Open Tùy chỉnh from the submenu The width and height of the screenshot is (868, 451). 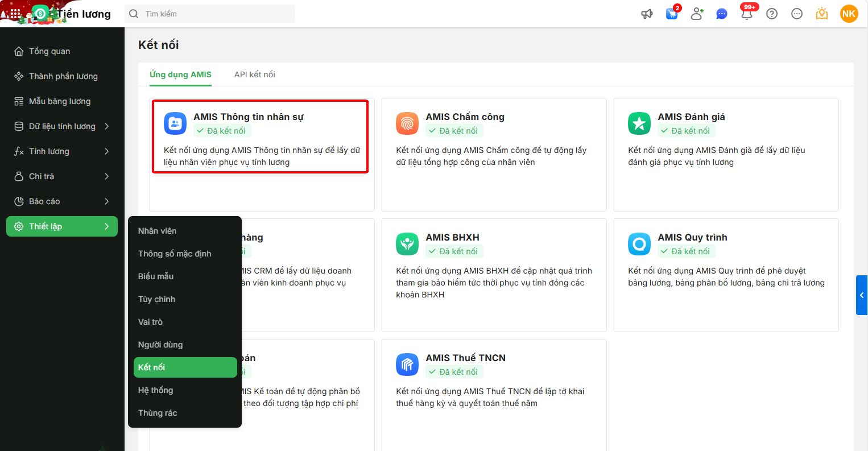pos(185,299)
